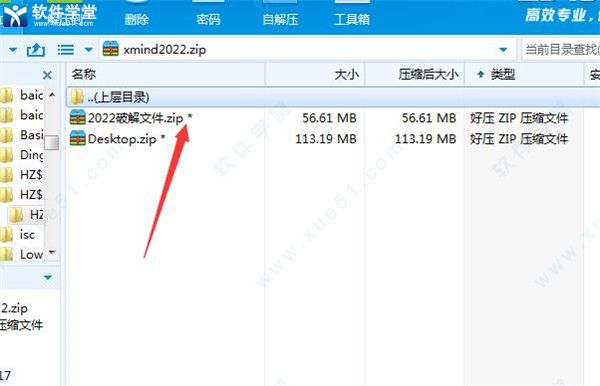600x386 pixels.
Task: Sort by 大小 column header
Action: point(315,74)
